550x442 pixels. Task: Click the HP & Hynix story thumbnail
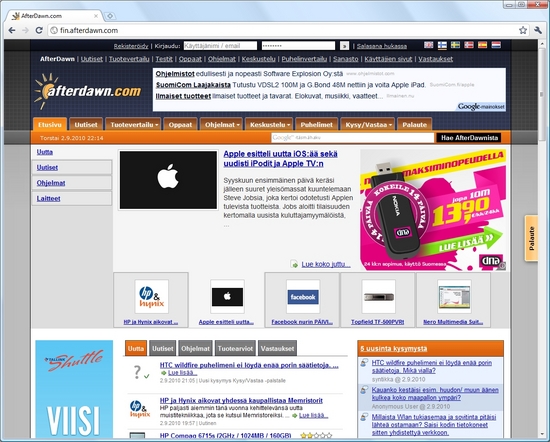151,296
